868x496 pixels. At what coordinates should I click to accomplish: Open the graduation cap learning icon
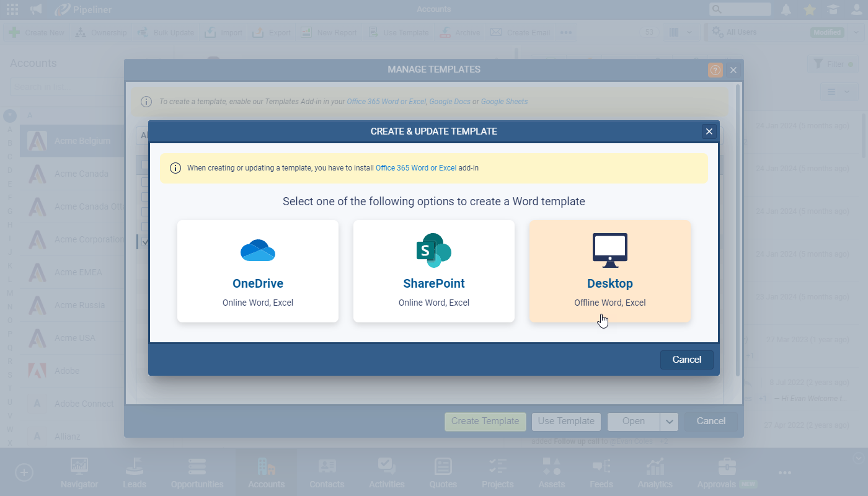coord(833,9)
